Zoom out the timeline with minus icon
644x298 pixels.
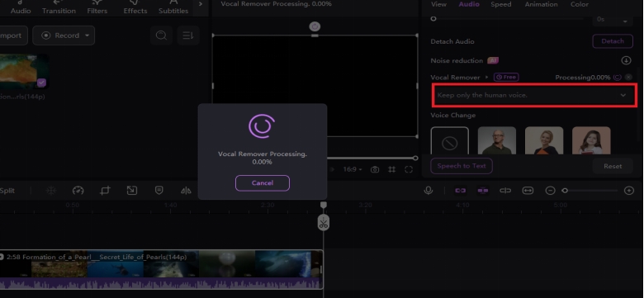click(551, 191)
